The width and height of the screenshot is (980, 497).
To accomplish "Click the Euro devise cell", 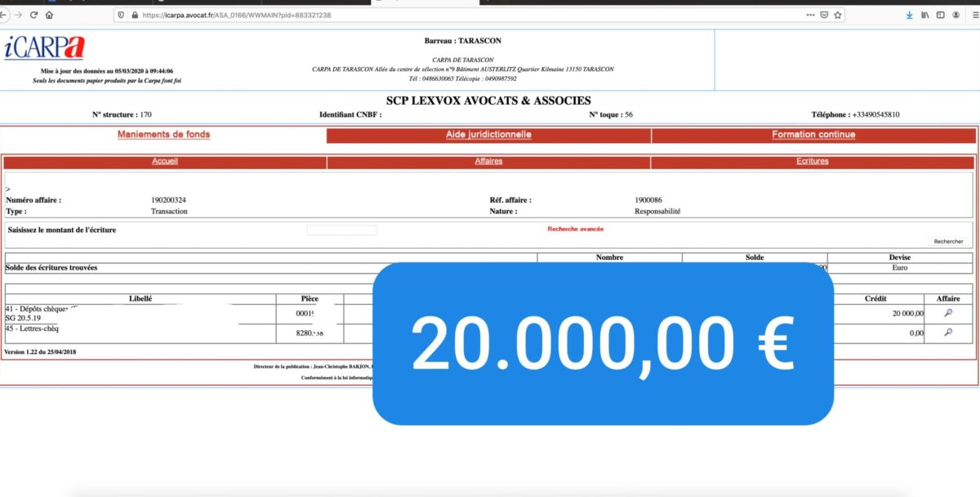I will [900, 267].
